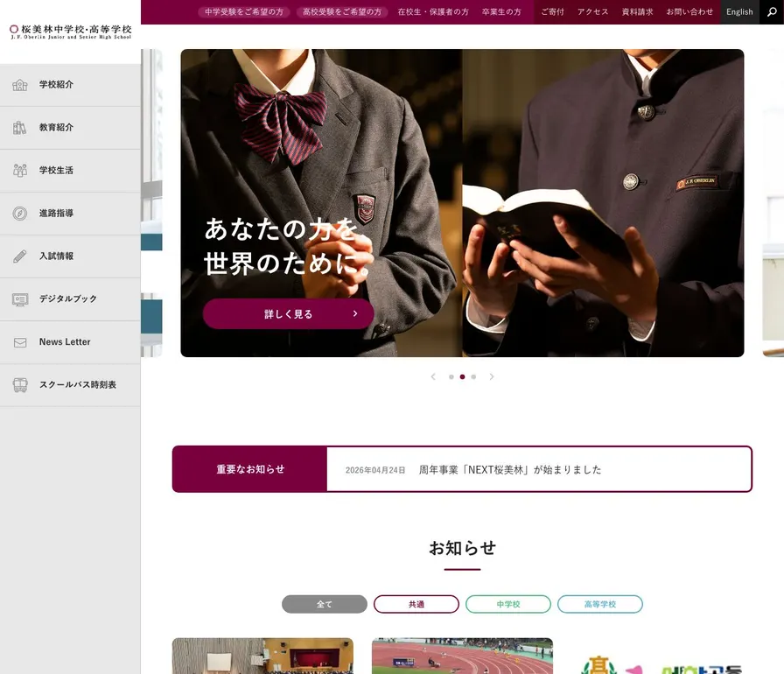This screenshot has height=674, width=784.
Task: Click the 桜美林中学校・高等学校 logo
Action: coord(71,32)
